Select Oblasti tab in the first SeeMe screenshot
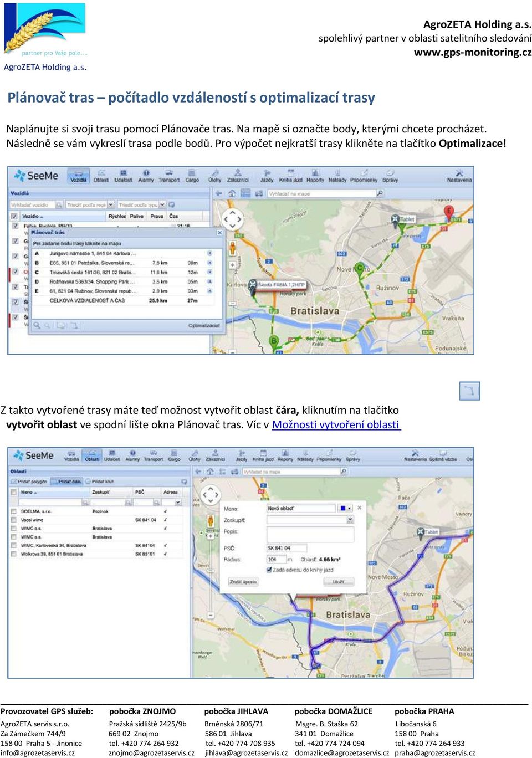532x758 pixels. (x=101, y=176)
